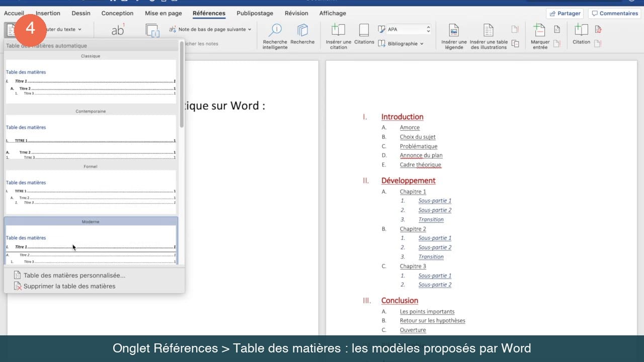Click update table of authorities icon
Screen dimensions: 644x362
pos(598,44)
